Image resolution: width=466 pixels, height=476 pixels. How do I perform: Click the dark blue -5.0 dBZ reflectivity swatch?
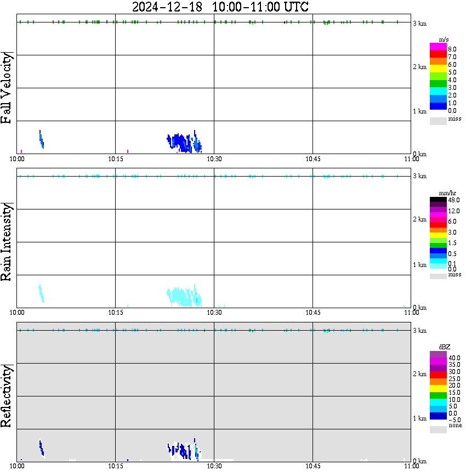pyautogui.click(x=438, y=416)
